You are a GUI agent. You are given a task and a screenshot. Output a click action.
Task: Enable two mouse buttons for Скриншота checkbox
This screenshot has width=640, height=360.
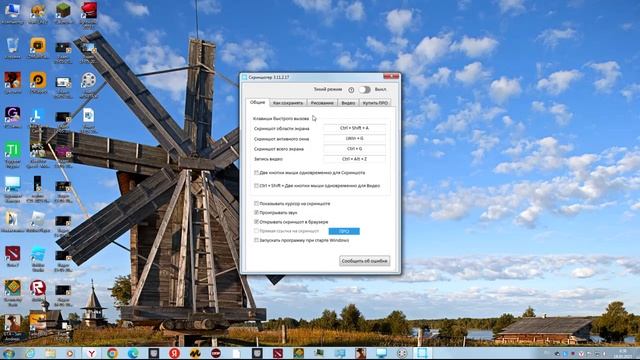coord(256,173)
